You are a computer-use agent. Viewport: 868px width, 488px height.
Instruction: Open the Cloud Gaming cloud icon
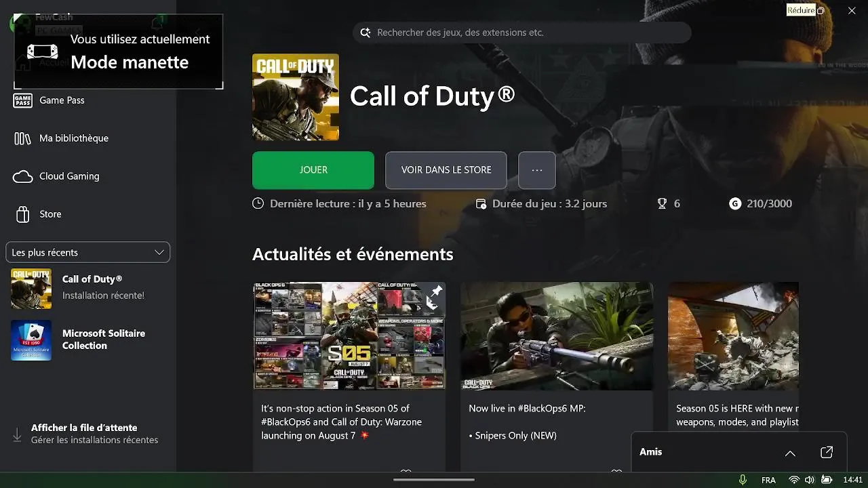click(22, 176)
